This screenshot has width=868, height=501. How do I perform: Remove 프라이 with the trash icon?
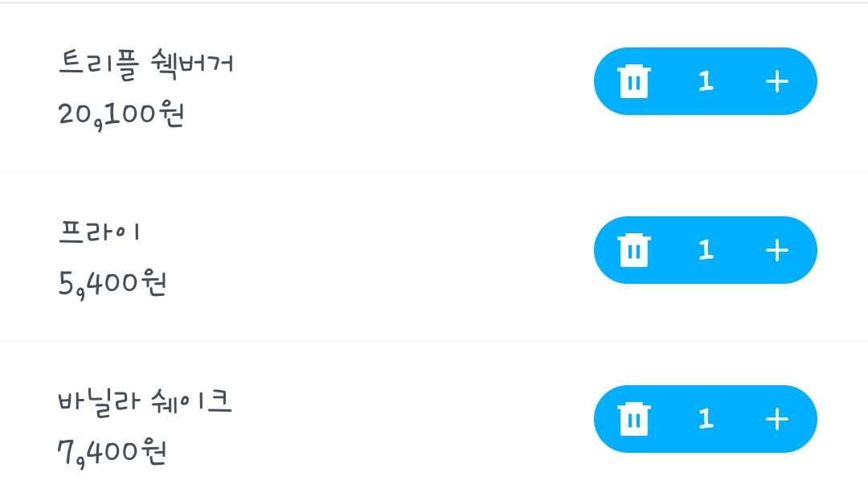(634, 250)
